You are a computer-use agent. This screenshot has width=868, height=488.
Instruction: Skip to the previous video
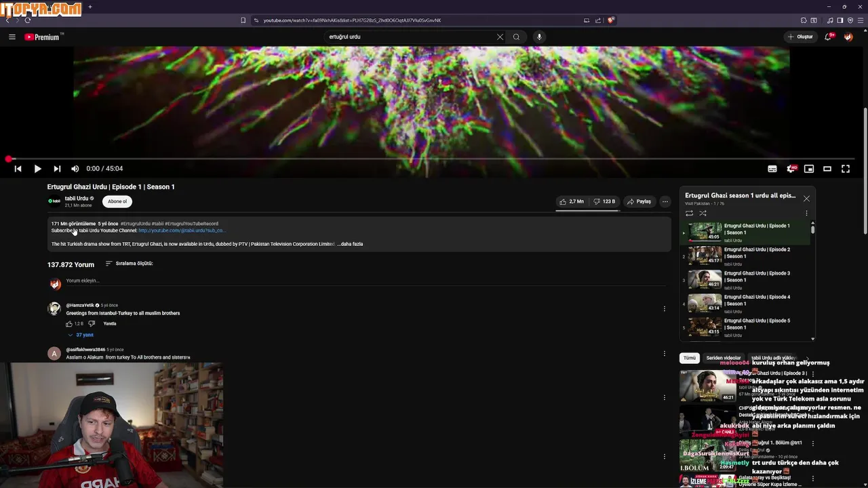[18, 169]
